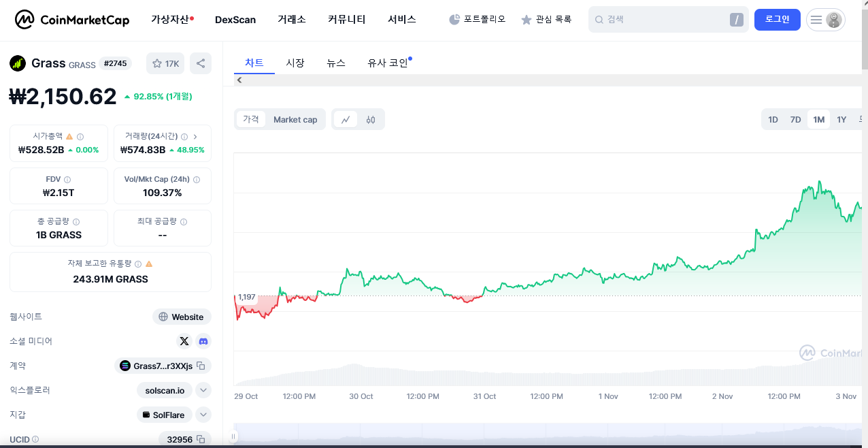Click the Grass7...r3XXjs contract chip

pyautogui.click(x=163, y=366)
